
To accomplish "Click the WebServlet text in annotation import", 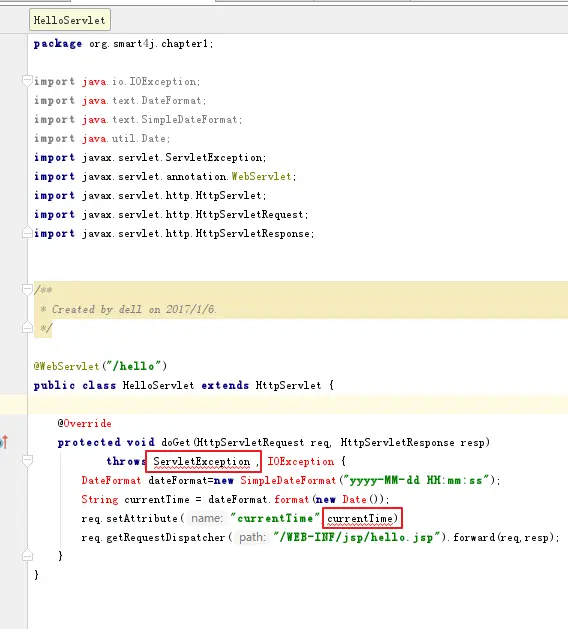I will coord(262,177).
